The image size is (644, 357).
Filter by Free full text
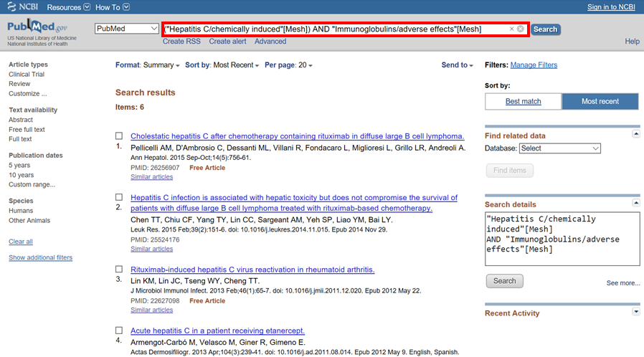27,130
